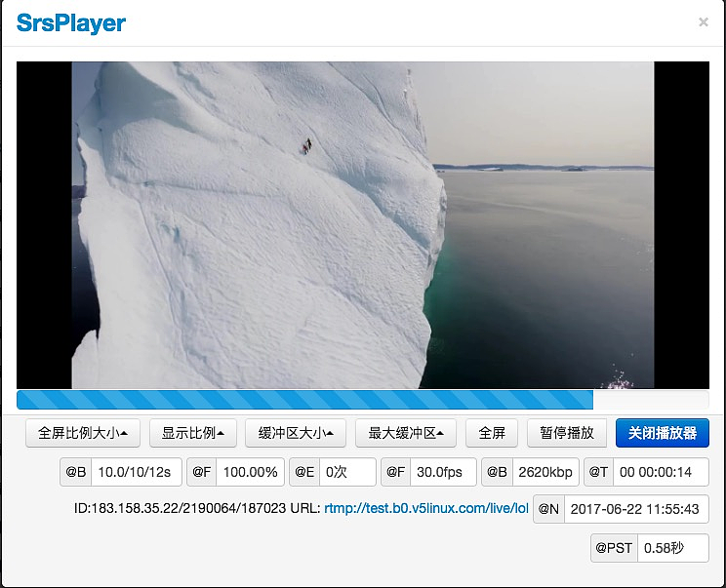Click the 100.00% display ratio field
This screenshot has width=726, height=588.
click(250, 472)
